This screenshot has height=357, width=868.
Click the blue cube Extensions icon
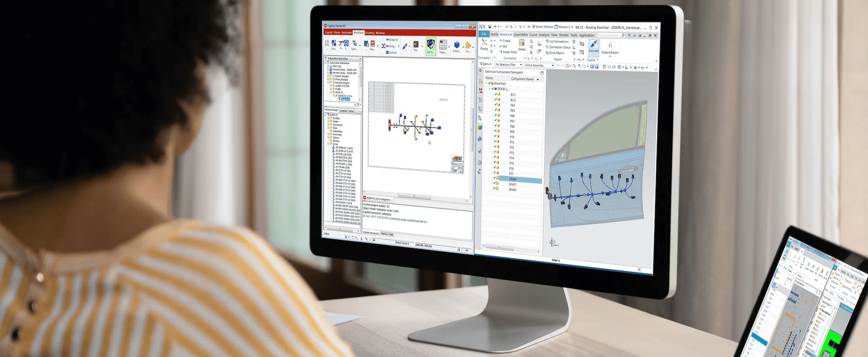click(x=457, y=46)
